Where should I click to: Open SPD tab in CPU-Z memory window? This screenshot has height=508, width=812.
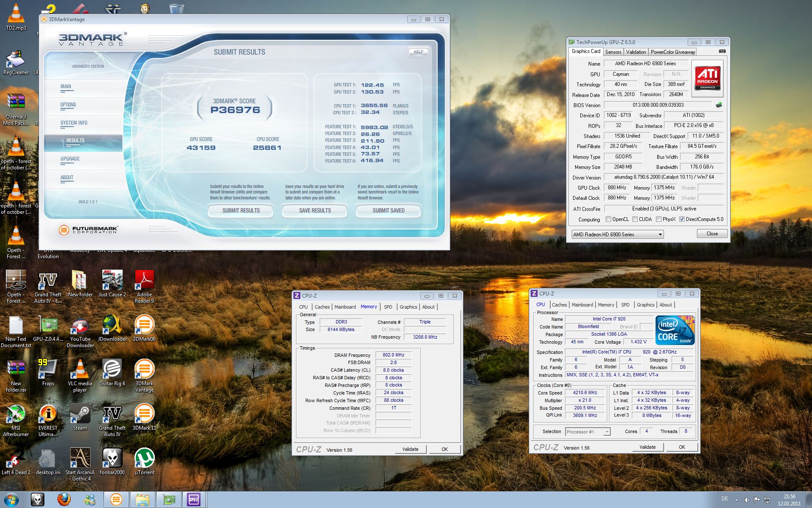pyautogui.click(x=388, y=307)
